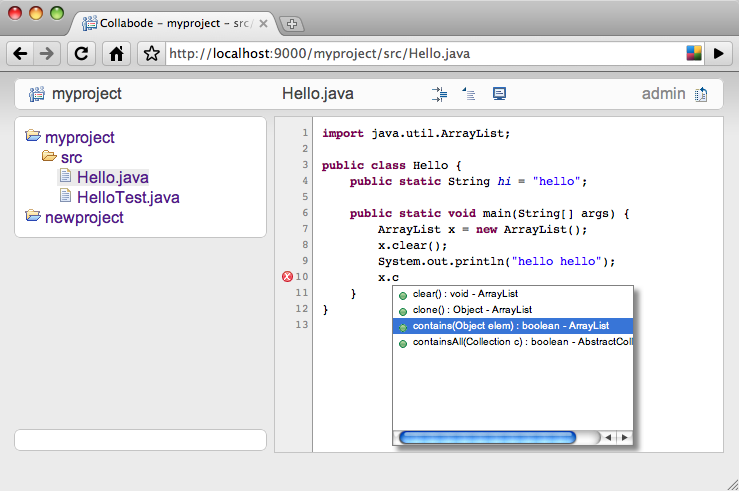Click the outline list icon in the header
Image resolution: width=739 pixels, height=491 pixels.
[x=469, y=94]
